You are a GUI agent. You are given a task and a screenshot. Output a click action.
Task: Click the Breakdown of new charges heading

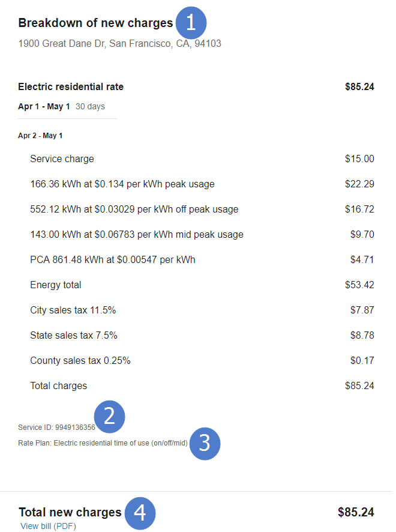[x=95, y=23]
